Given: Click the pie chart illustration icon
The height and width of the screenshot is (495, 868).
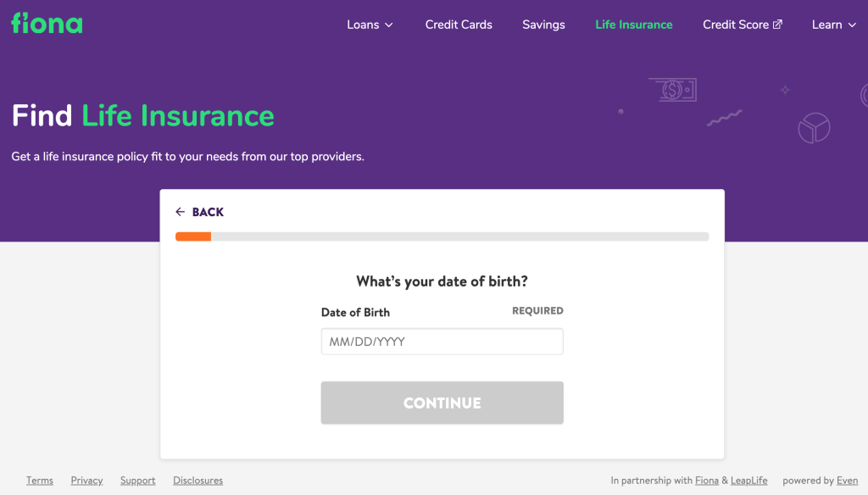Looking at the screenshot, I should pyautogui.click(x=814, y=128).
